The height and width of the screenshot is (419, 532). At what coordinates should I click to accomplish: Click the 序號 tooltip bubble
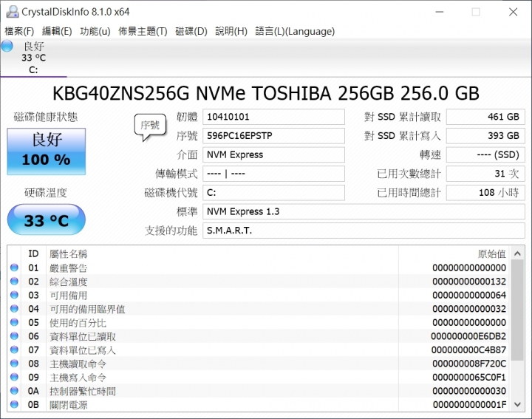pos(150,127)
